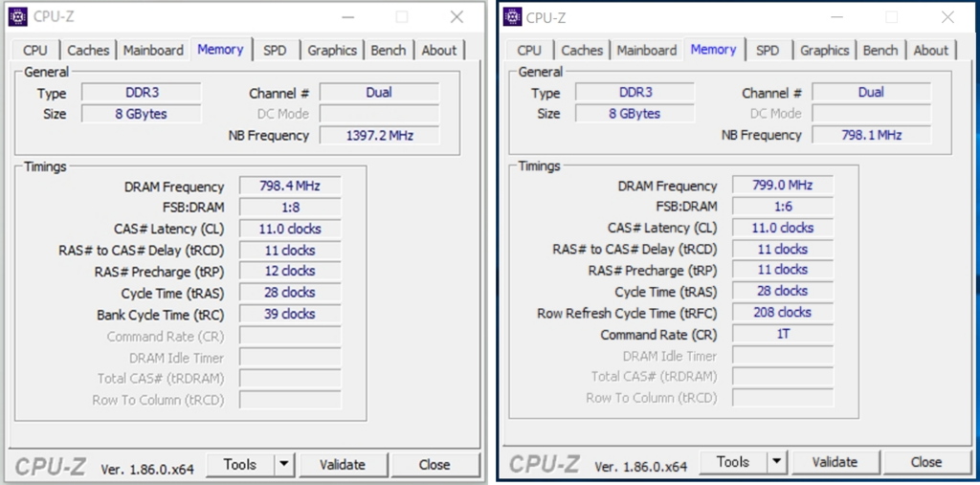Image resolution: width=980 pixels, height=485 pixels.
Task: Close the right CPU-Z window with X
Action: pyautogui.click(x=947, y=17)
